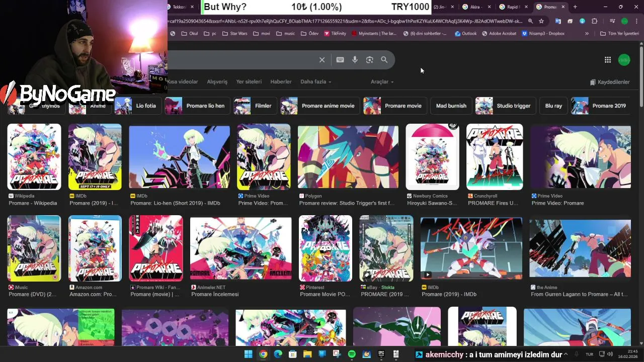Viewport: 644px width, 362px height.
Task: Switch to the Tekkon browser tab
Action: click(181, 7)
